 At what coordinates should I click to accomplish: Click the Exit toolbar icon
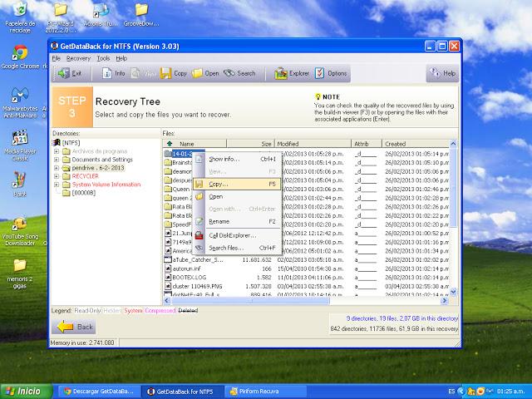tap(63, 73)
